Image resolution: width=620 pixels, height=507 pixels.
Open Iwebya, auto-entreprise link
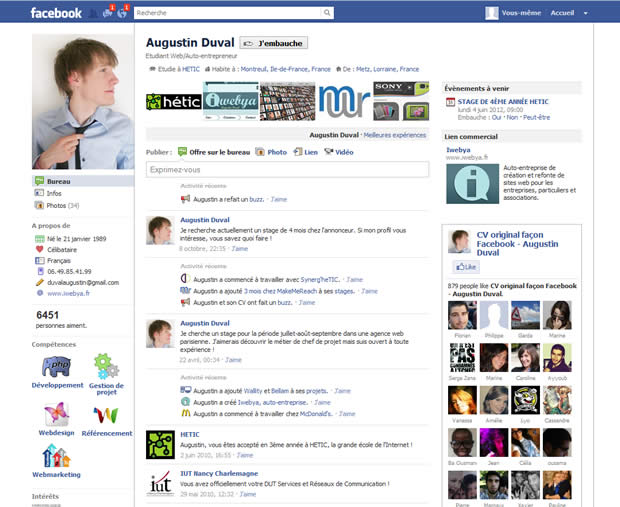tap(272, 403)
